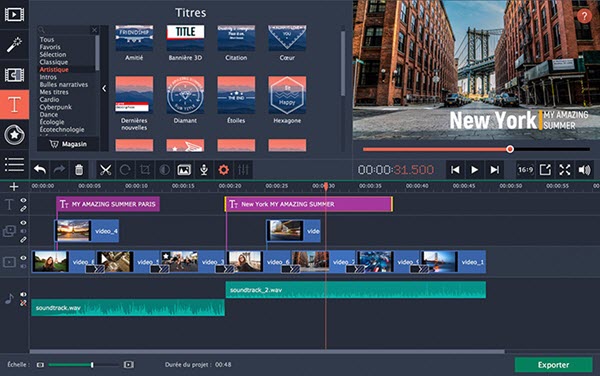600x376 pixels.
Task: Toggle main video track visibility eye
Action: [23, 258]
